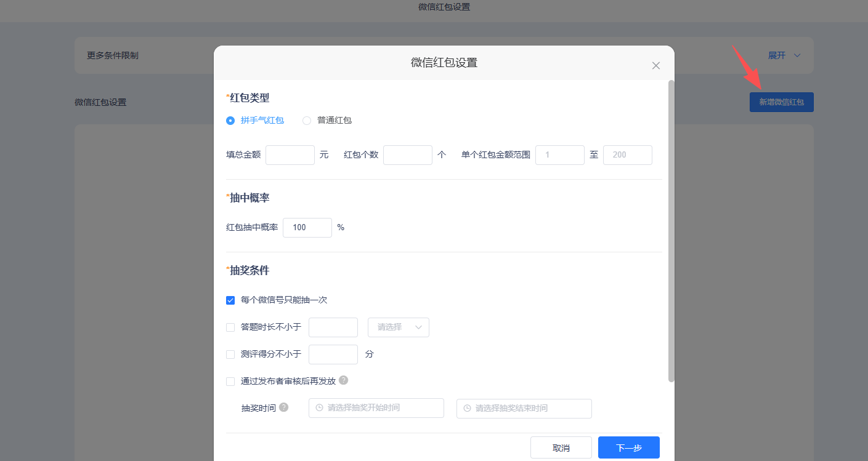Viewport: 868px width, 461px height.
Task: Click maximum amount field showing 200
Action: click(x=628, y=155)
